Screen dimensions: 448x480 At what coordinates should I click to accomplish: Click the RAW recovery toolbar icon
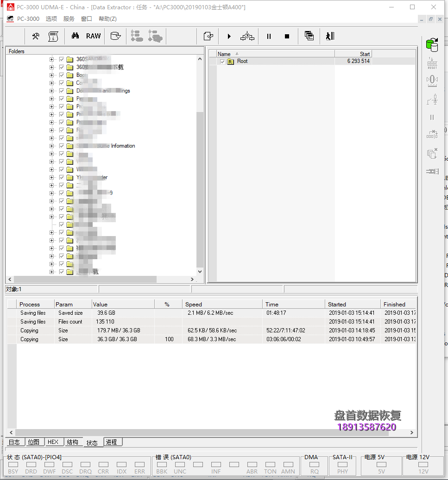click(93, 36)
